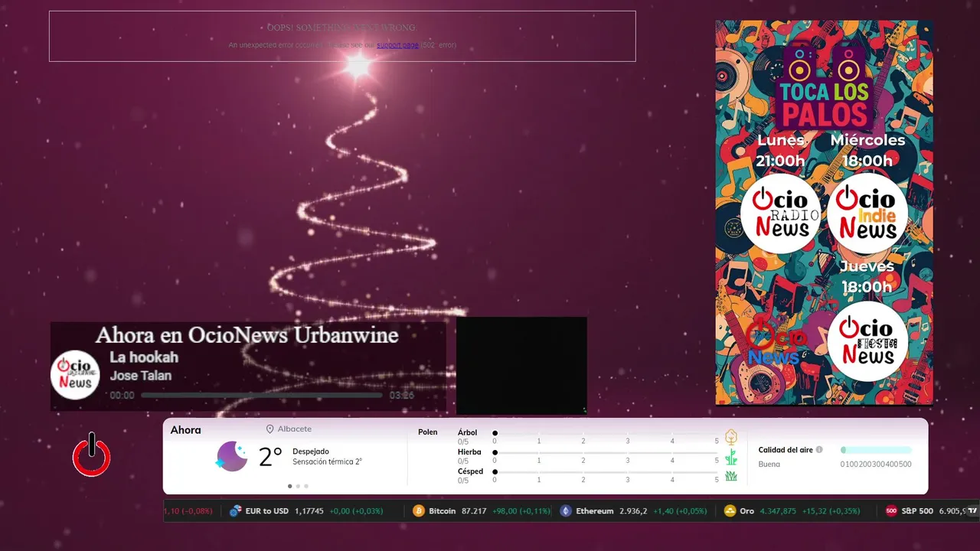
Task: Click the moon clear-night weather icon
Action: pos(232,456)
